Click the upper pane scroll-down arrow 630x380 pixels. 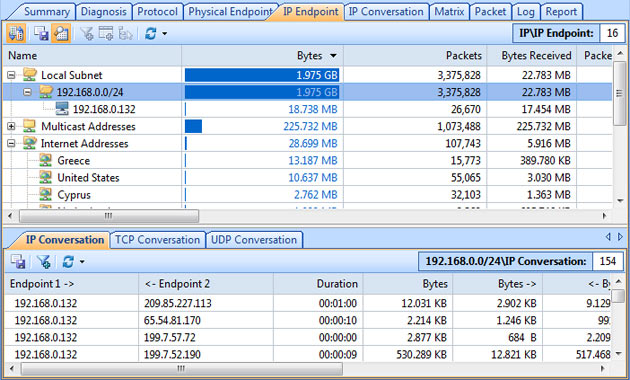(x=620, y=201)
